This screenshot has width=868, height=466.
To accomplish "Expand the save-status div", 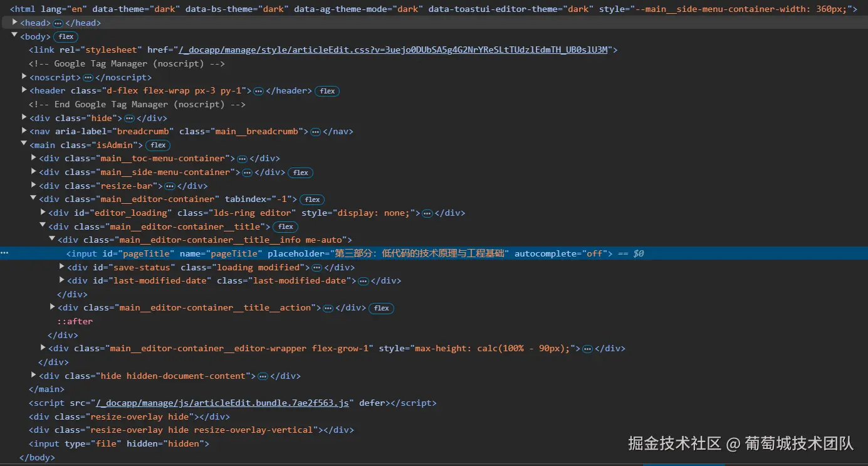I will coord(61,267).
